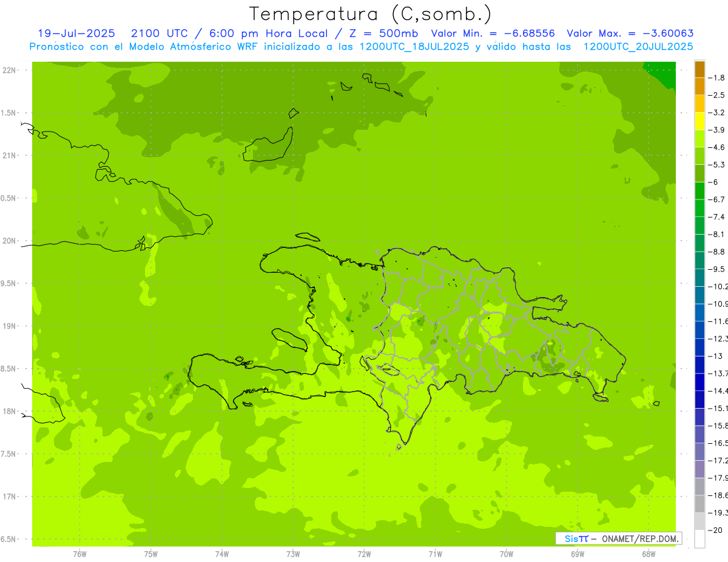Screen dimensions: 728x562
Task: Click the "-1.8" color scale label
Action: coord(716,78)
